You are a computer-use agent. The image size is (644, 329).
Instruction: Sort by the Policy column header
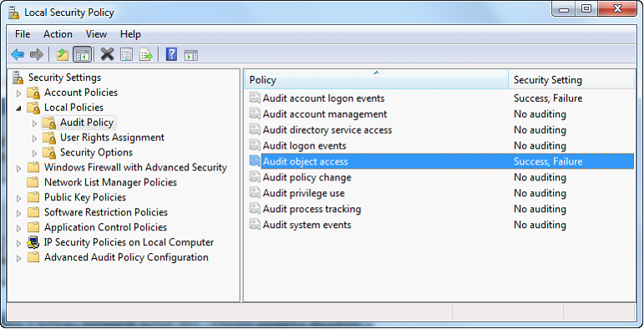click(377, 79)
